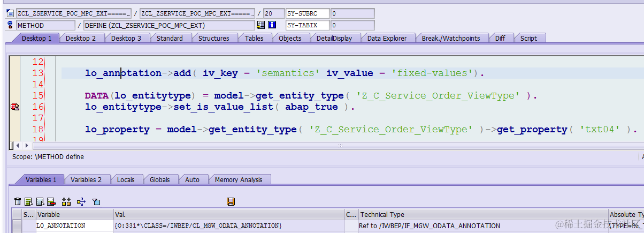Image resolution: width=644 pixels, height=233 pixels.
Task: Select the Variables 2 tab
Action: (x=86, y=179)
